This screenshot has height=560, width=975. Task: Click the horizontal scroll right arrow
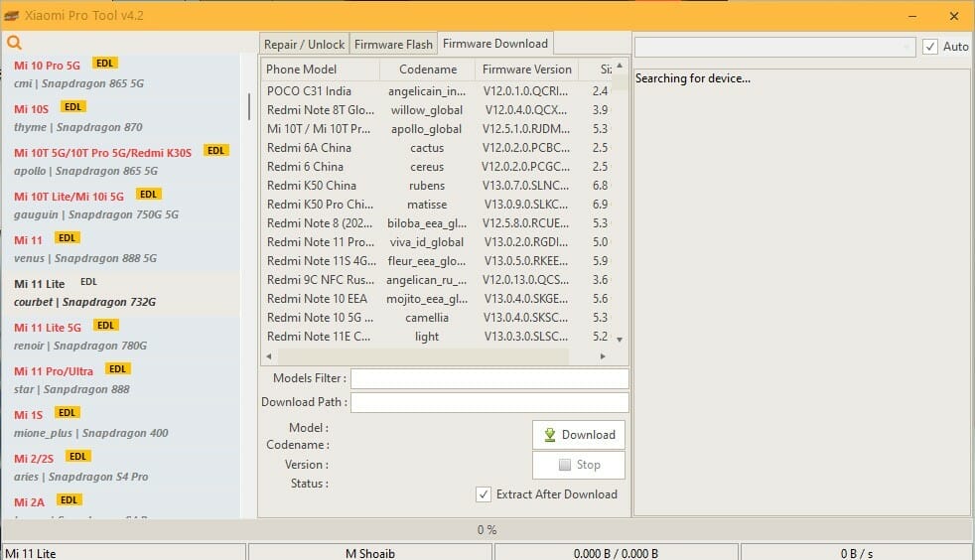coord(603,356)
